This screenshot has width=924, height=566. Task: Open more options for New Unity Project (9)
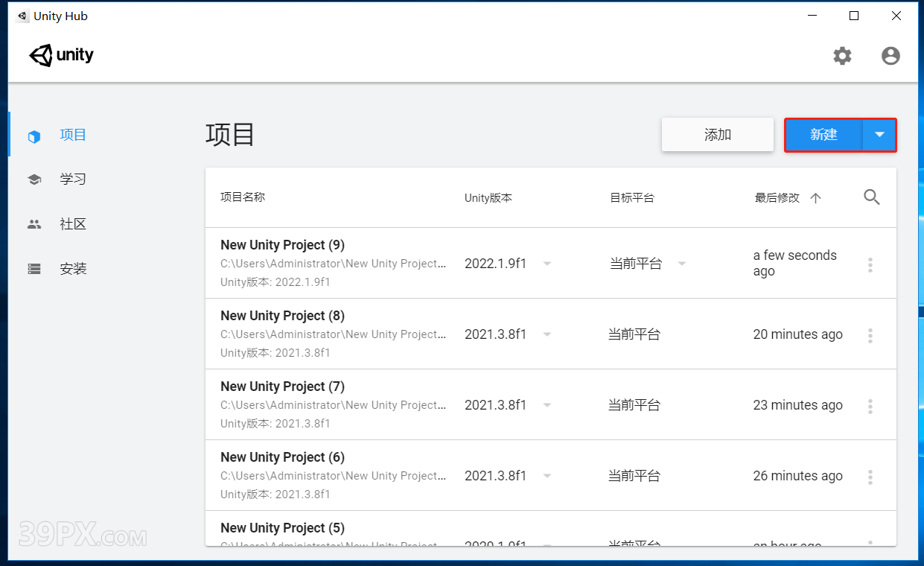click(x=870, y=264)
